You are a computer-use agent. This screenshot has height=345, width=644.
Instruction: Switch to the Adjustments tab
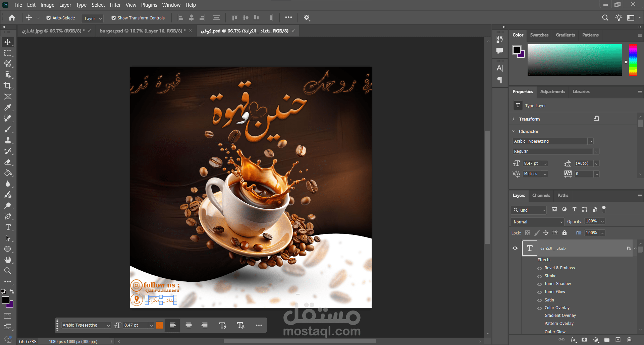552,91
